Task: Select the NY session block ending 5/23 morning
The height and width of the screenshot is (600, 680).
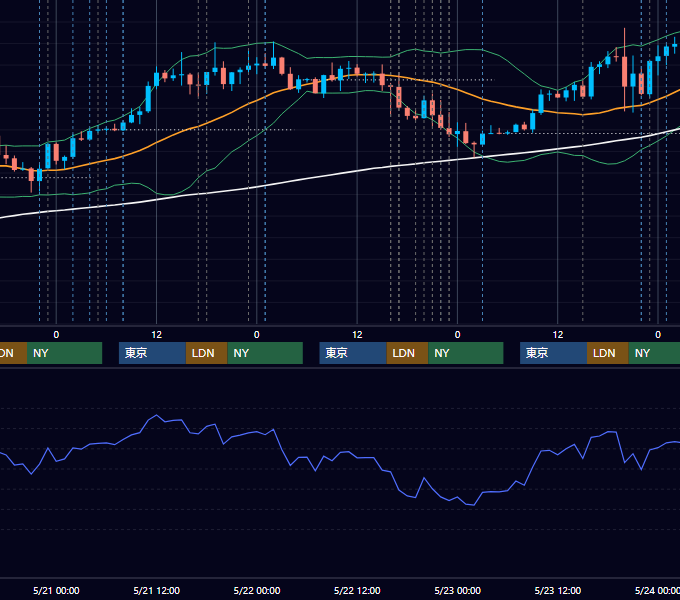Action: tap(466, 353)
